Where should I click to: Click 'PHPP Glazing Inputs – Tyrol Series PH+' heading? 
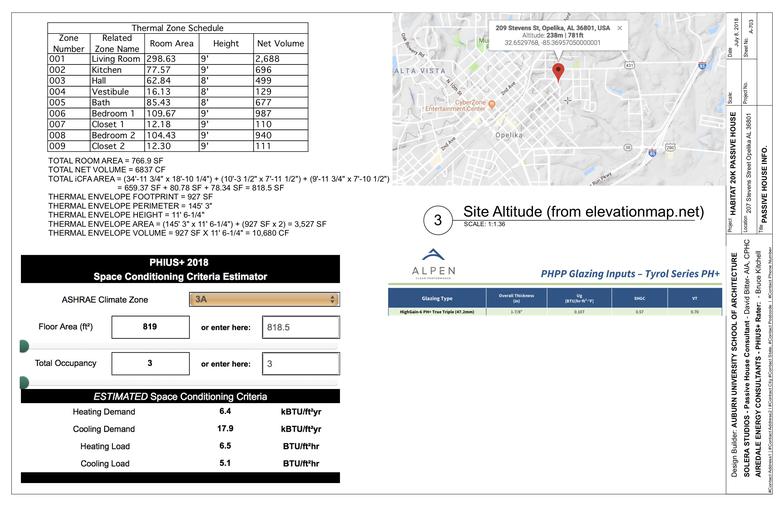coord(630,274)
